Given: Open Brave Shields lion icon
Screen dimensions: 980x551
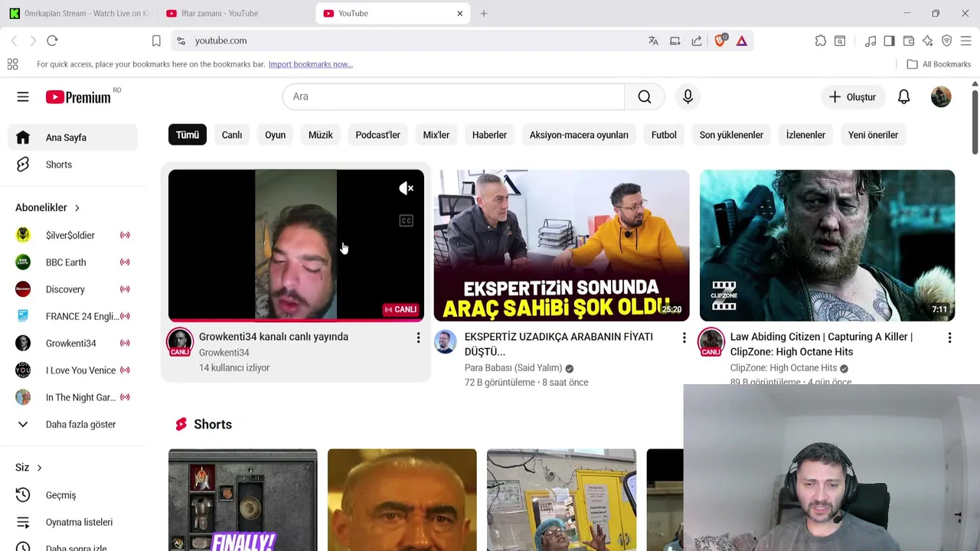Looking at the screenshot, I should (720, 41).
